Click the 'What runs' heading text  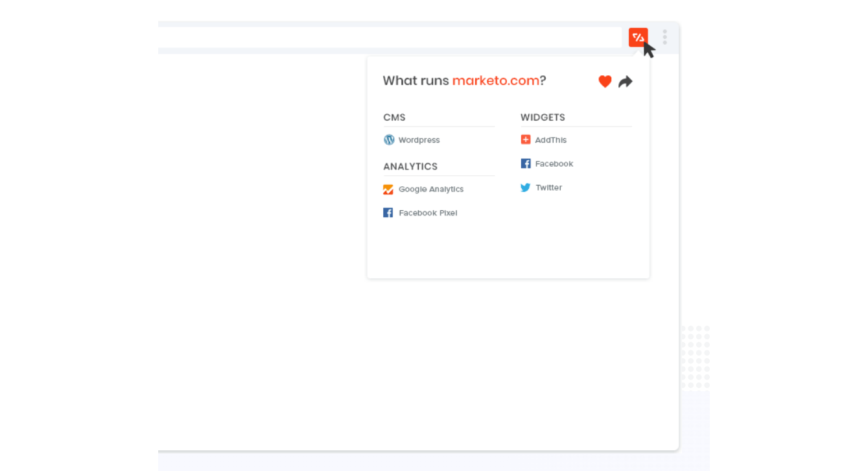point(416,80)
